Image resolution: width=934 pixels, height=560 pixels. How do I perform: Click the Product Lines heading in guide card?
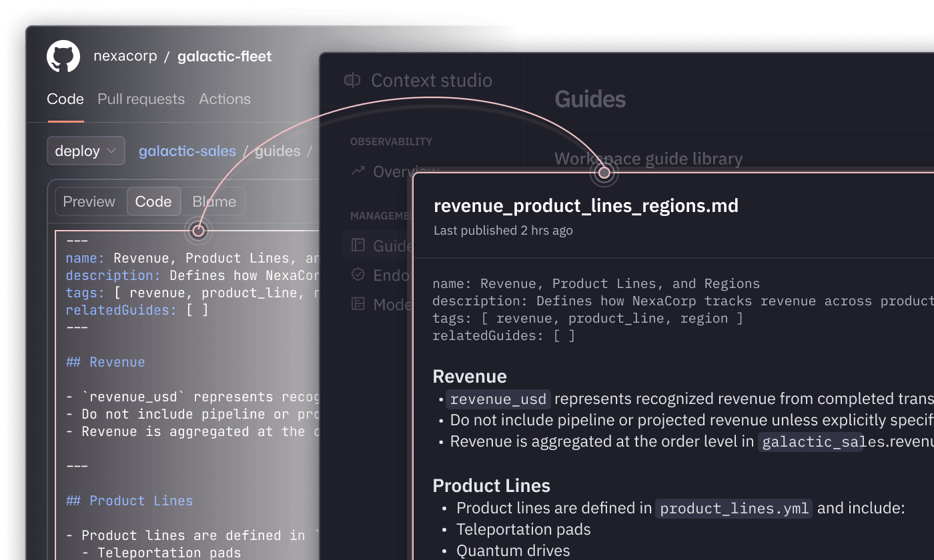point(492,486)
